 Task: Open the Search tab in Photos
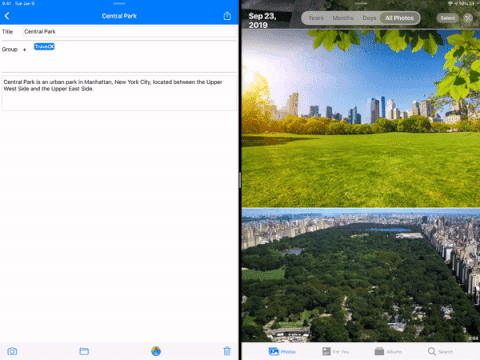pos(440,351)
